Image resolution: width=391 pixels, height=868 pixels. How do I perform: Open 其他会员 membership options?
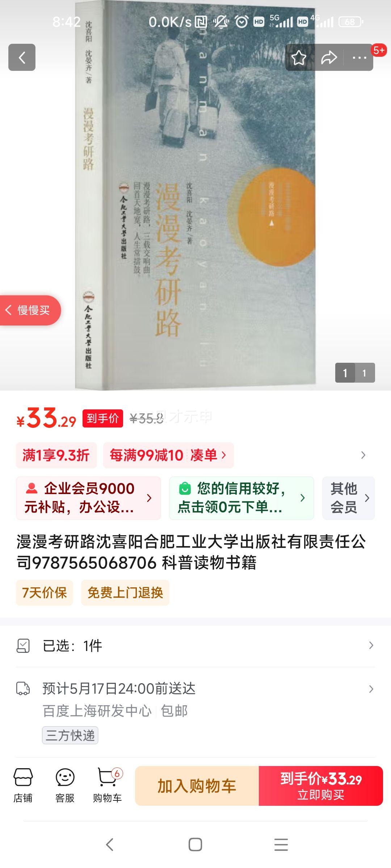click(x=349, y=498)
